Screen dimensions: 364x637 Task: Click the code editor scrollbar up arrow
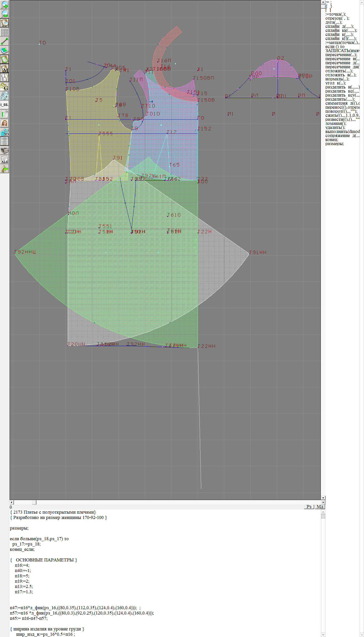(323, 512)
